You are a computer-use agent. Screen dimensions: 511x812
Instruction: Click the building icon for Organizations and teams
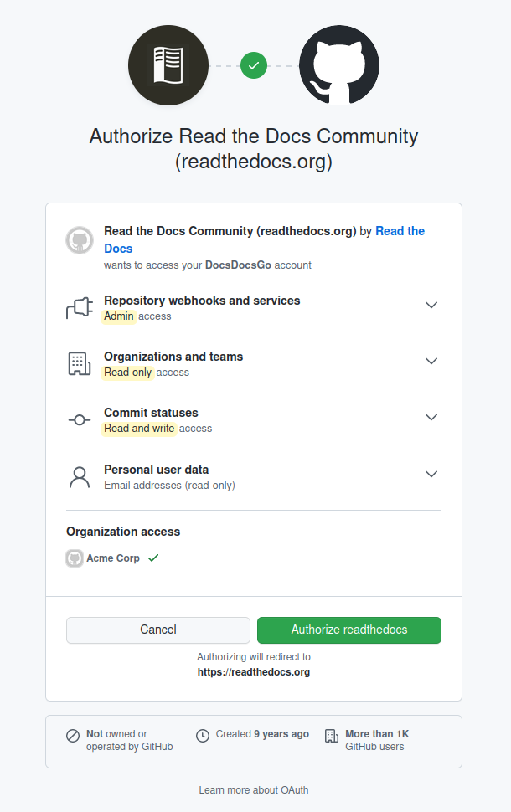79,363
